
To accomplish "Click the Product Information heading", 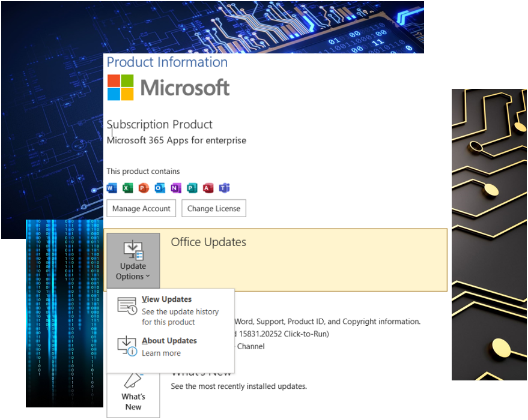I will click(x=167, y=62).
